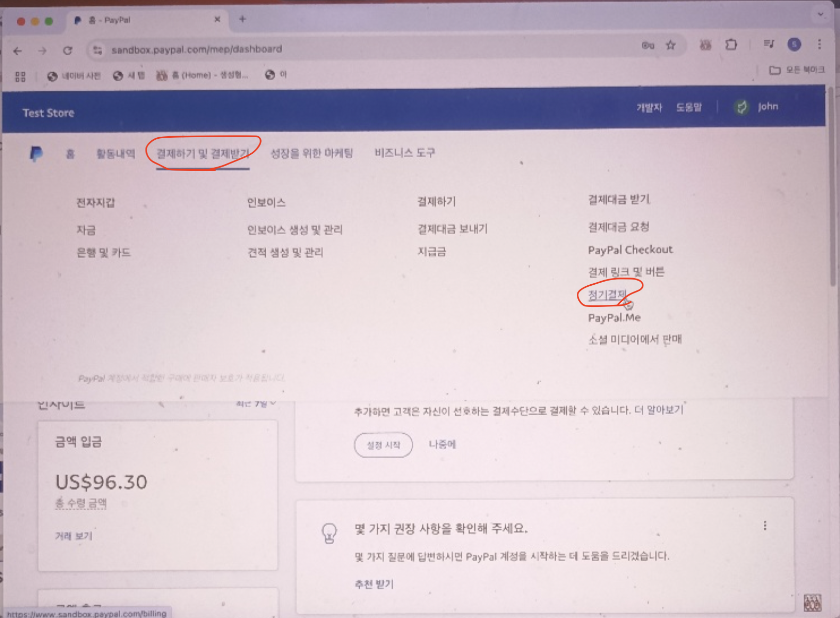
Task: Open the 비즈니스 도구 tab
Action: (405, 153)
